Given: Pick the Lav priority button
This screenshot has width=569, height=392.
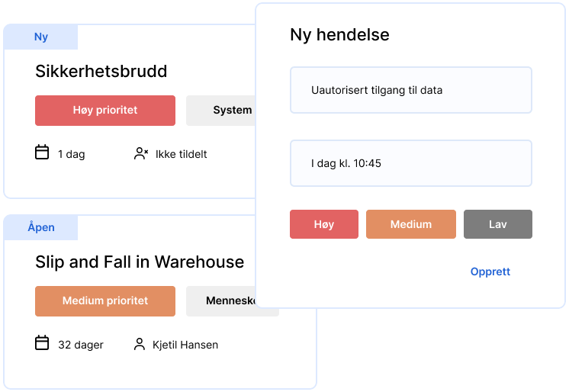Looking at the screenshot, I should pyautogui.click(x=497, y=224).
